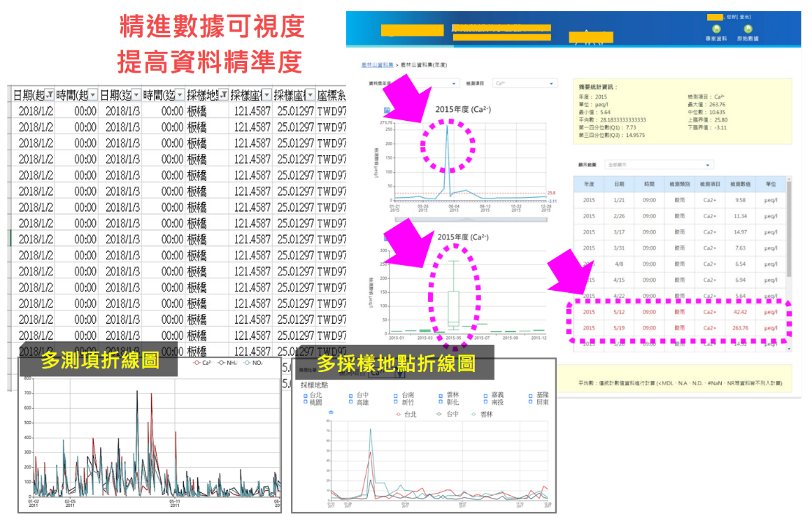The image size is (812, 523).
Task: Click the data table vertical scrollbar
Action: click(789, 228)
